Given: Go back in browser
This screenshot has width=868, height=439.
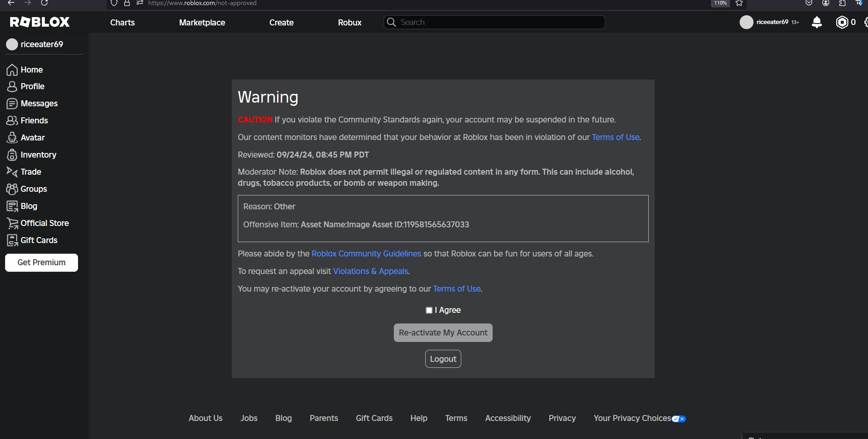Looking at the screenshot, I should coord(11,3).
